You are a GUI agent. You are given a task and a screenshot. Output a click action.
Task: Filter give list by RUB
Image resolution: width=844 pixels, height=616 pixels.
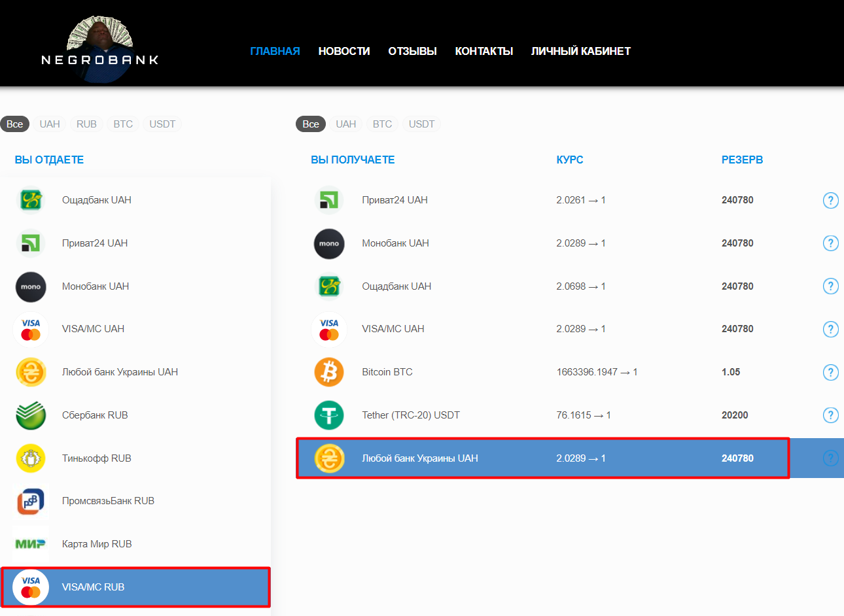86,124
